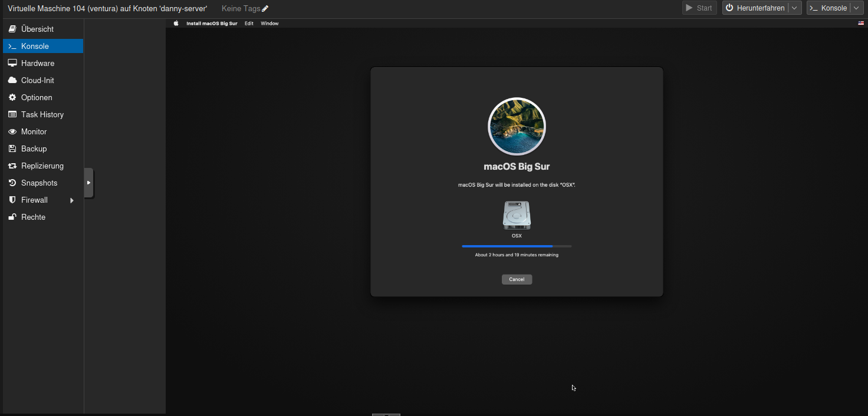Open the Hardware section
The height and width of the screenshot is (416, 868).
coord(43,63)
